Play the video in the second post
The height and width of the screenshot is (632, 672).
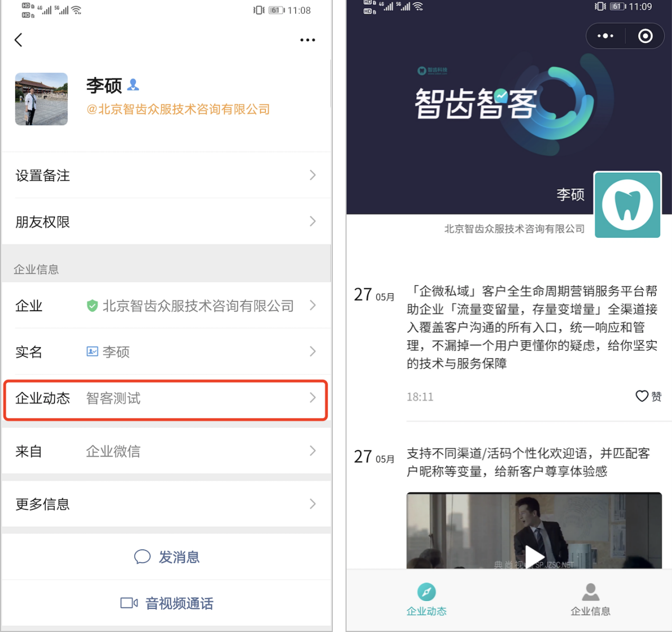tap(535, 556)
